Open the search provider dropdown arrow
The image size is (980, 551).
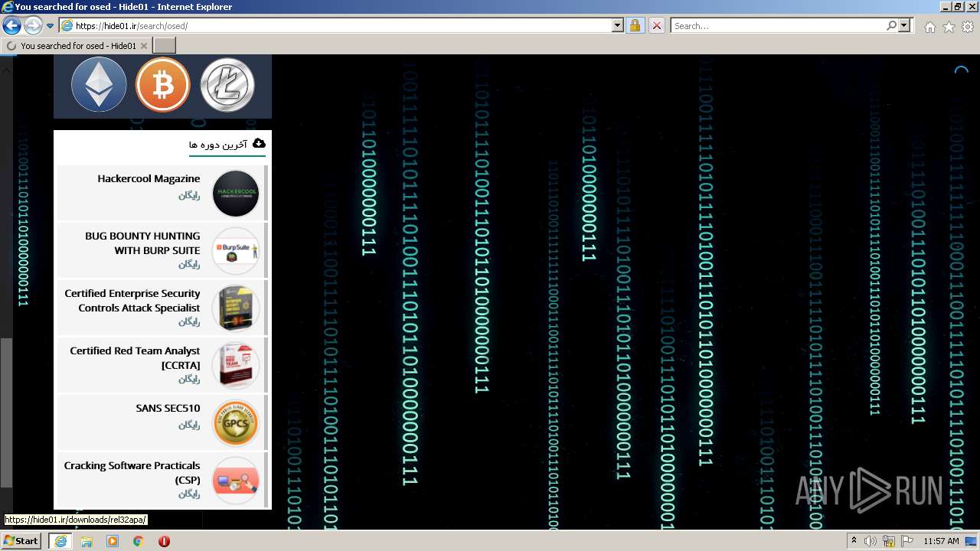click(x=904, y=25)
